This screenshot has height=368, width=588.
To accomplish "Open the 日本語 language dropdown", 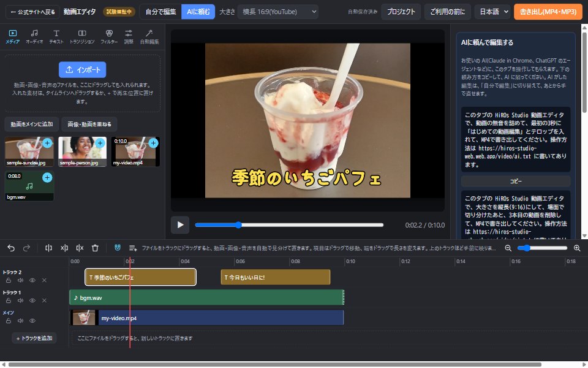I will click(x=492, y=12).
